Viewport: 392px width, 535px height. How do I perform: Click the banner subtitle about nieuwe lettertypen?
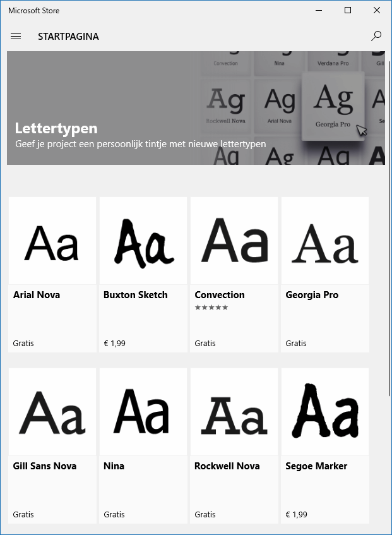point(140,144)
